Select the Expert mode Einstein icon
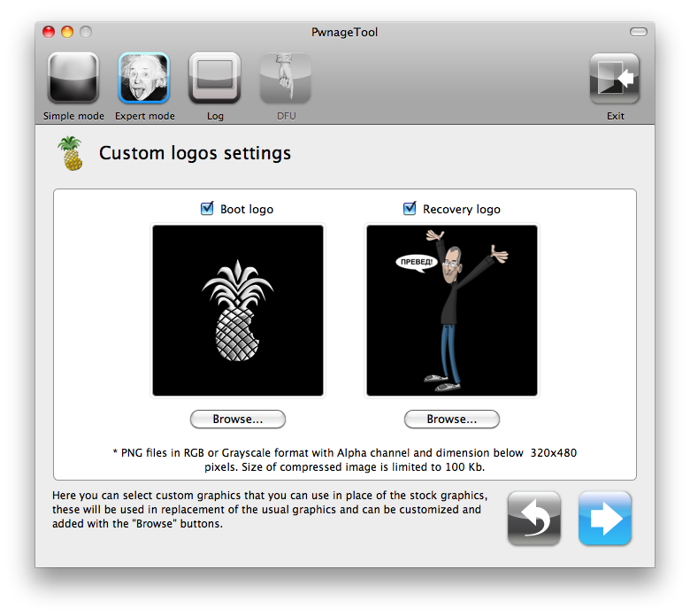 144,79
